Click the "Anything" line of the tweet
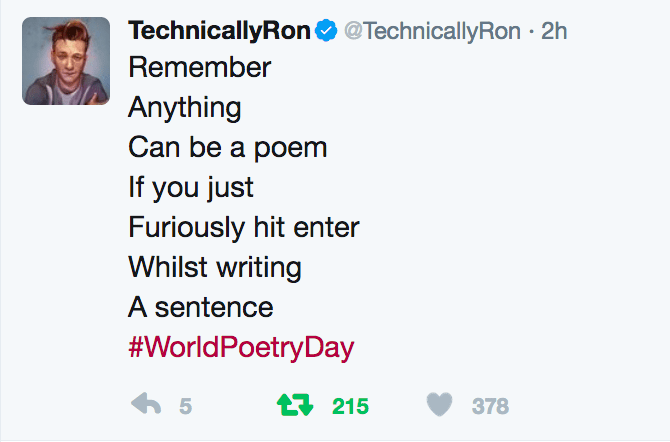 click(x=185, y=107)
